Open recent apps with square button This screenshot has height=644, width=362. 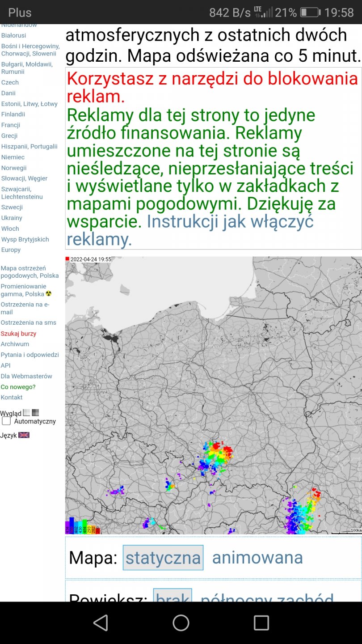261,623
